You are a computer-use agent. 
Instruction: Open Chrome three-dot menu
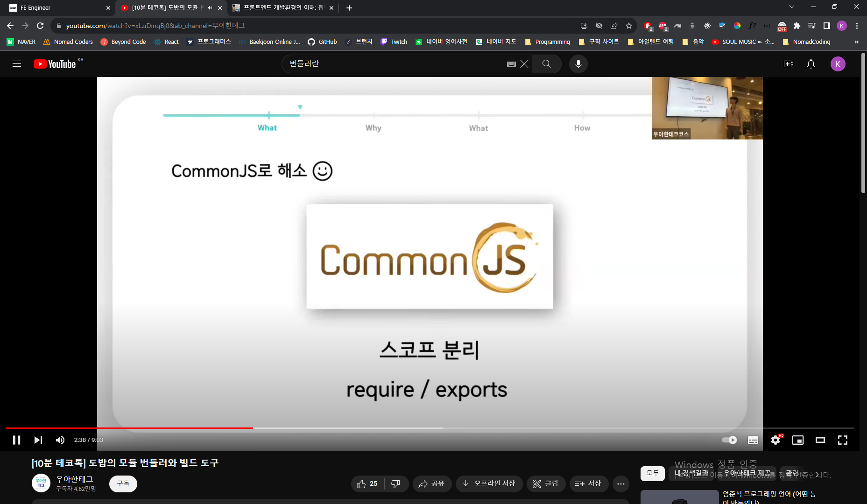[857, 26]
